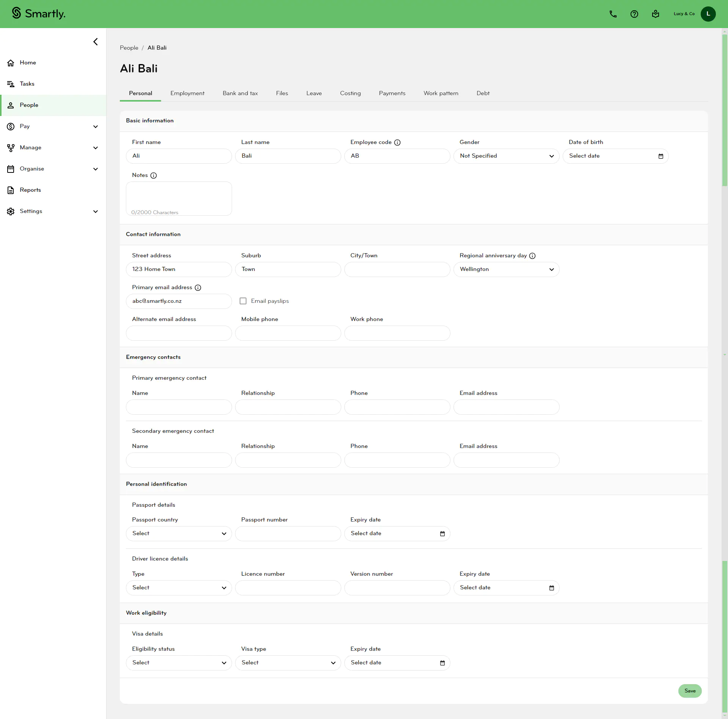Image resolution: width=728 pixels, height=719 pixels.
Task: Click the Notes text area
Action: click(179, 197)
